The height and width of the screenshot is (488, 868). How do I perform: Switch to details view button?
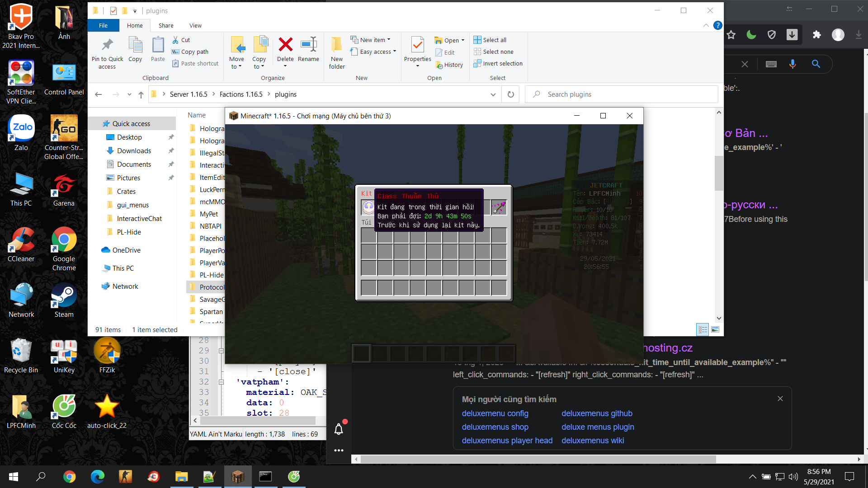click(703, 330)
